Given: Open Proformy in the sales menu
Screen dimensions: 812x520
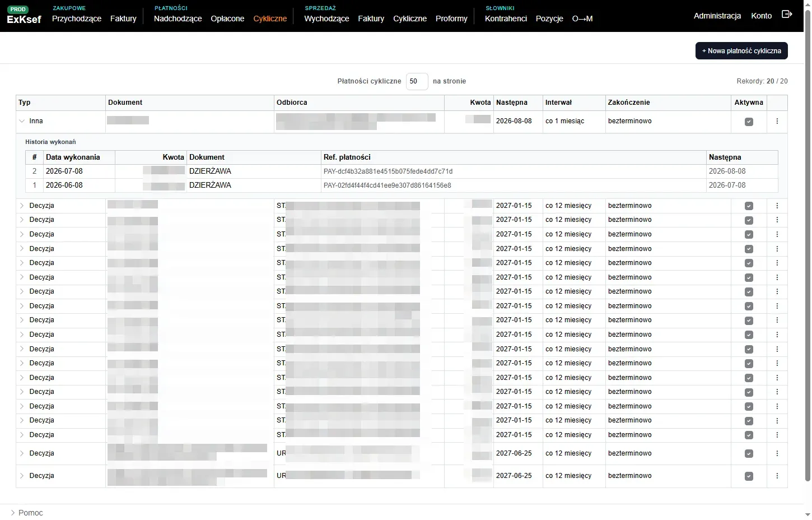Looking at the screenshot, I should 451,18.
